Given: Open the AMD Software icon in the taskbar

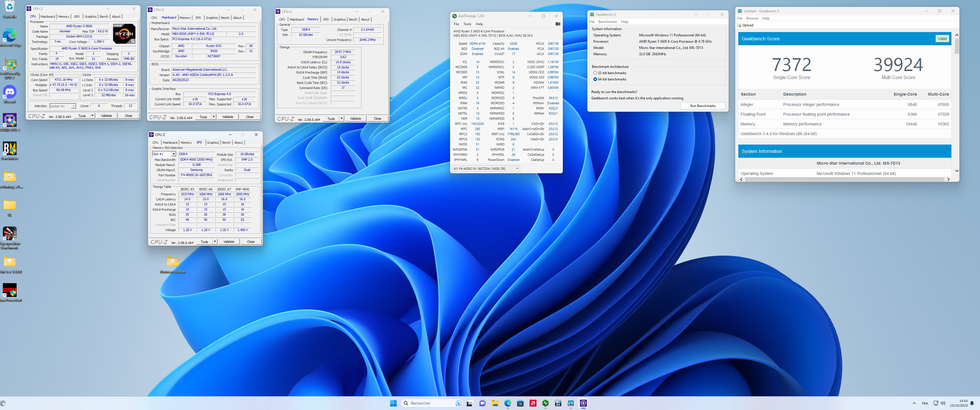Looking at the screenshot, I should pyautogui.click(x=533, y=403).
